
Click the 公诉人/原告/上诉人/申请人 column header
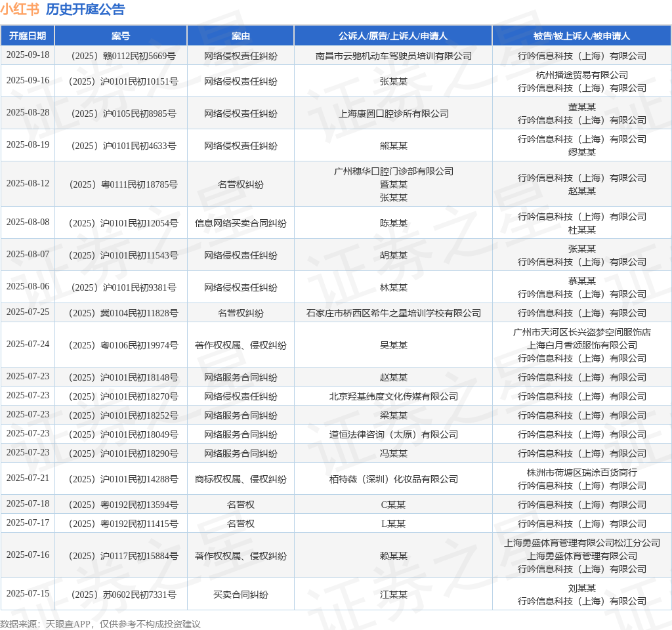[x=393, y=36]
